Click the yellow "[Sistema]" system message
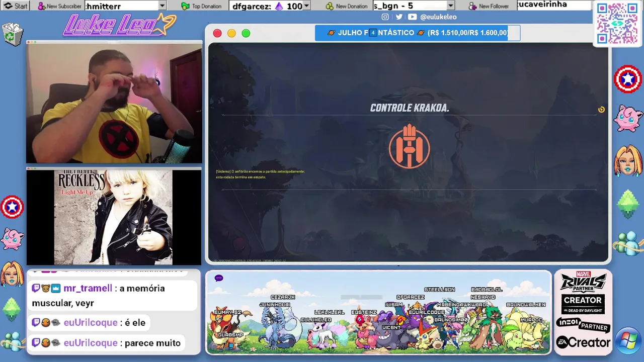Screen dimensions: 644x362 point(261,174)
